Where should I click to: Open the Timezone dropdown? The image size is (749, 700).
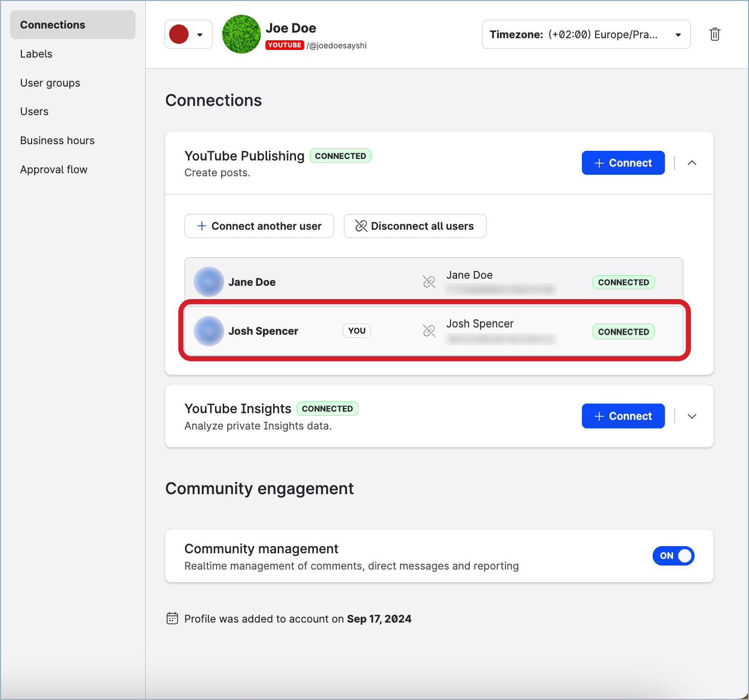pos(586,35)
